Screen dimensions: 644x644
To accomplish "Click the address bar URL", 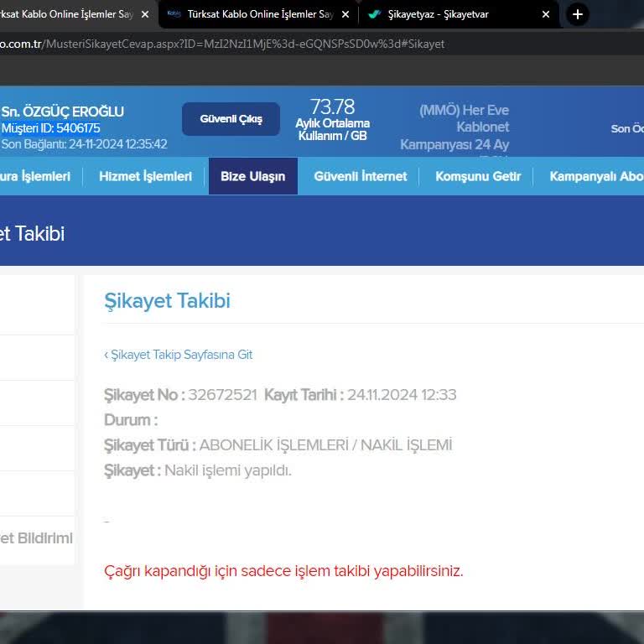I will point(221,44).
